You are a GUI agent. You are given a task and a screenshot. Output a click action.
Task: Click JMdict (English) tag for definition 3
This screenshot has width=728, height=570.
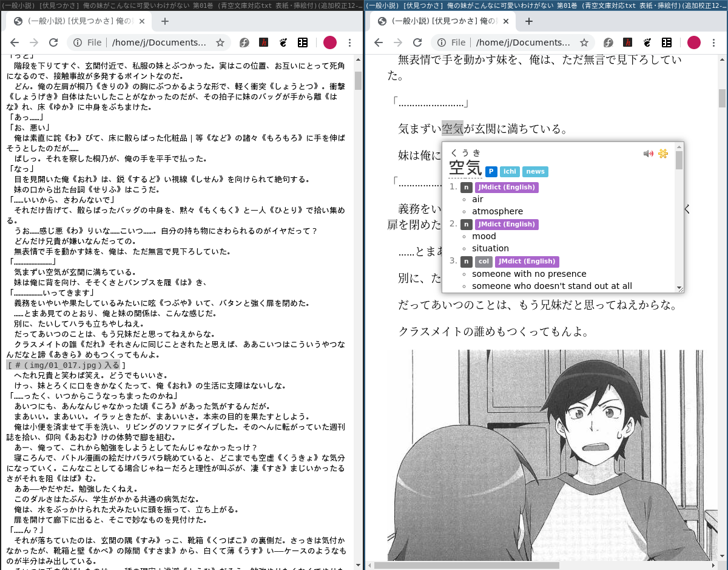(x=527, y=262)
